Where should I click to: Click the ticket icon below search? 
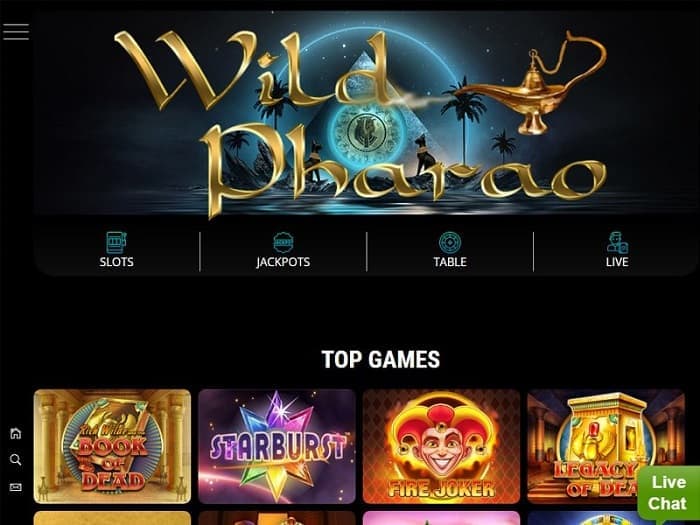(x=16, y=487)
